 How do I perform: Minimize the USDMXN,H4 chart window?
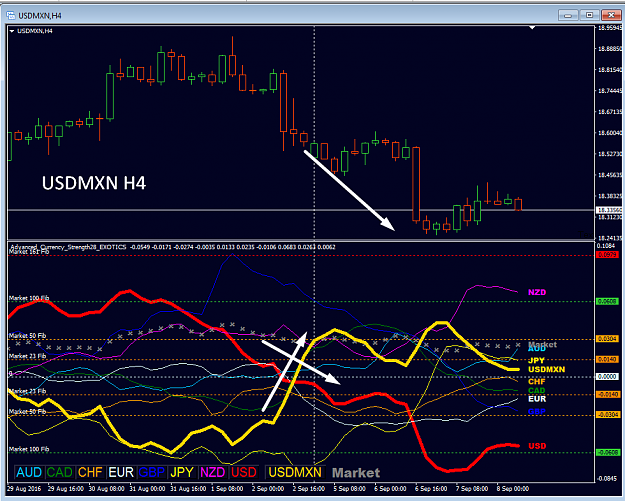[x=568, y=15]
